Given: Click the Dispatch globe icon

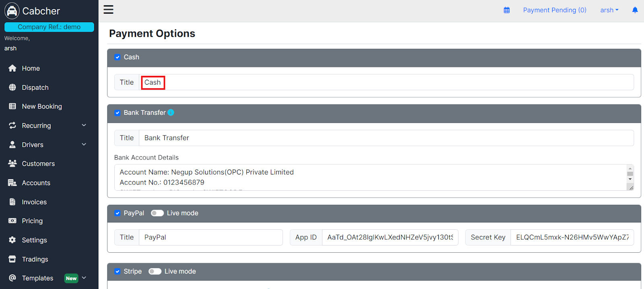Looking at the screenshot, I should click(x=12, y=87).
